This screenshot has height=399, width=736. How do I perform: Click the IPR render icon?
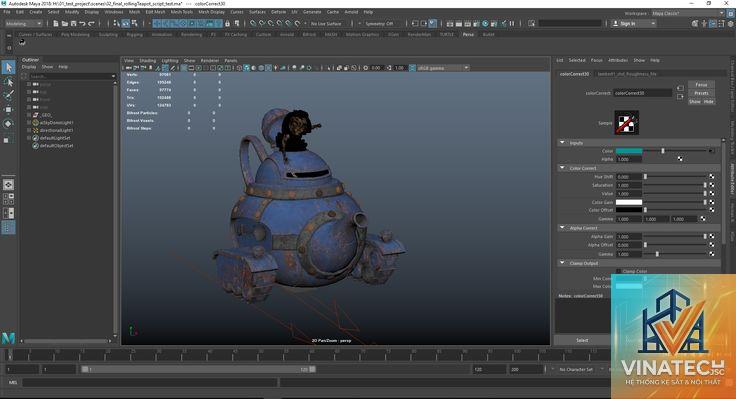(468, 23)
